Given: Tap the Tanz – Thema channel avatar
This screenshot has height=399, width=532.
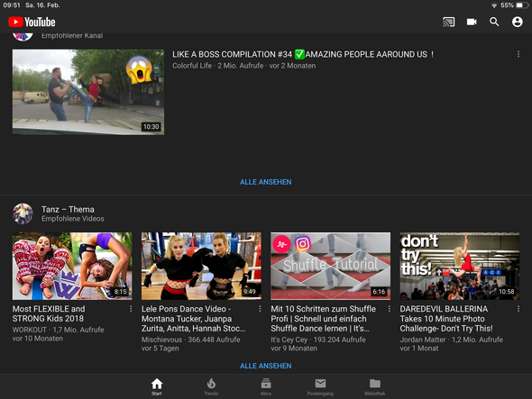Looking at the screenshot, I should click(x=23, y=213).
